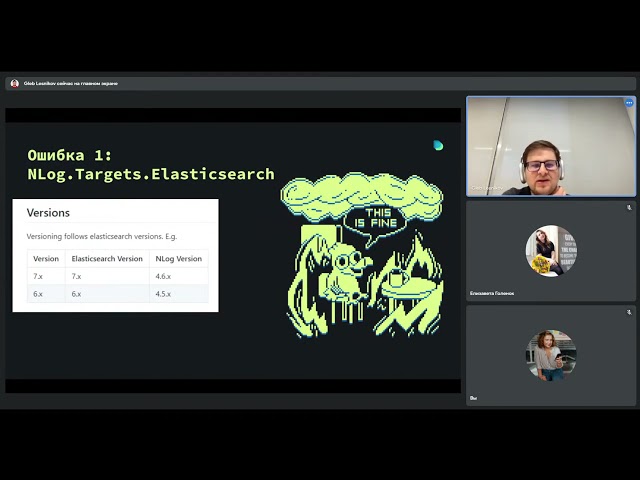Click 'Елизавета Голенок' name label
This screenshot has height=480, width=640.
tap(492, 293)
